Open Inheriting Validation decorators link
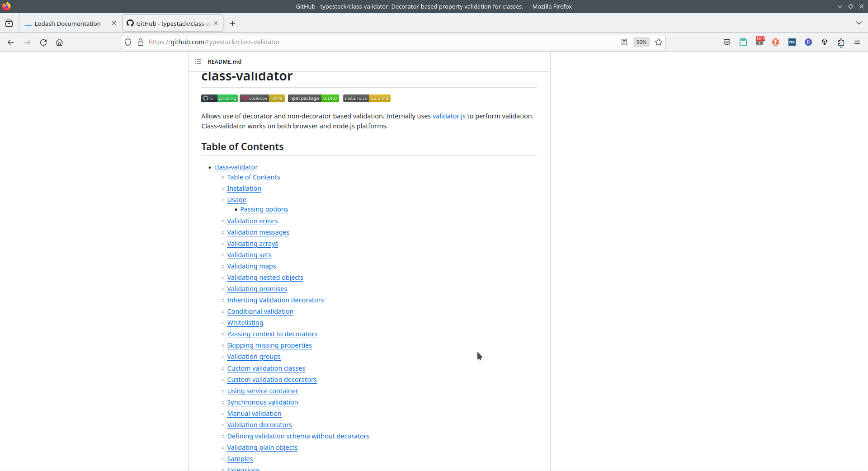Image resolution: width=868 pixels, height=471 pixels. [275, 300]
